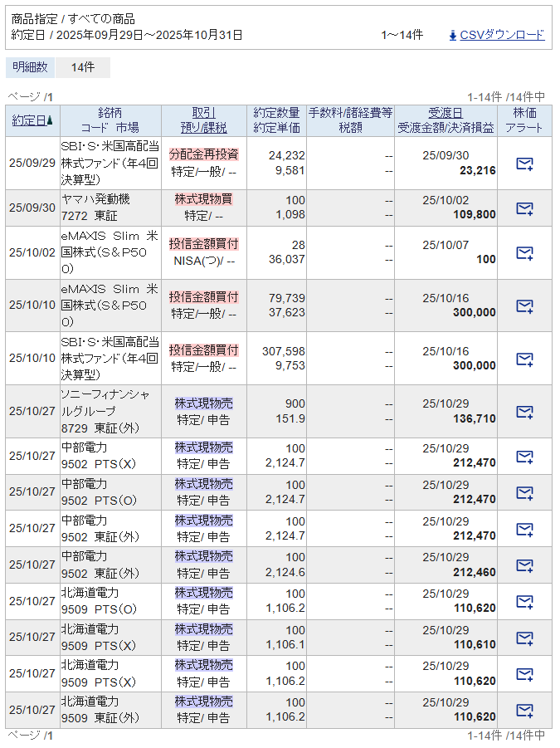The height and width of the screenshot is (748, 560).
Task: Click the alert icon for the 中部電力 212,460 sale
Action: (524, 565)
